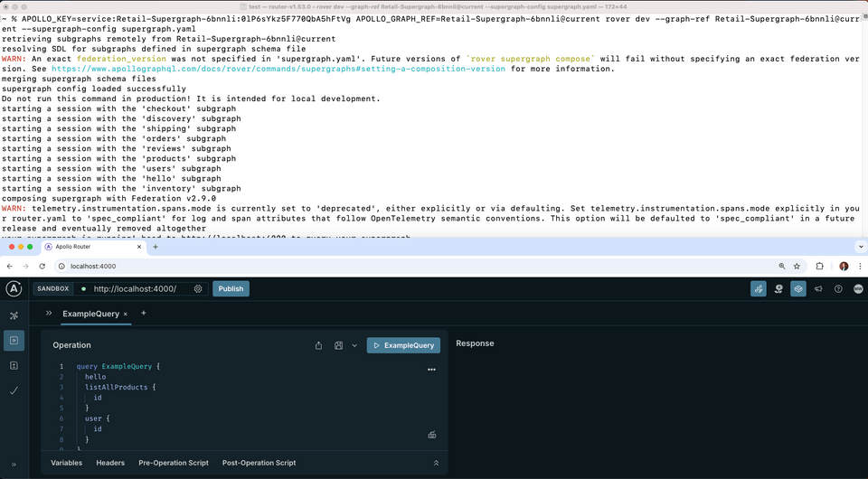Viewport: 868px width, 479px height.
Task: Close the ExampleQuery operation tab
Action: (x=126, y=315)
